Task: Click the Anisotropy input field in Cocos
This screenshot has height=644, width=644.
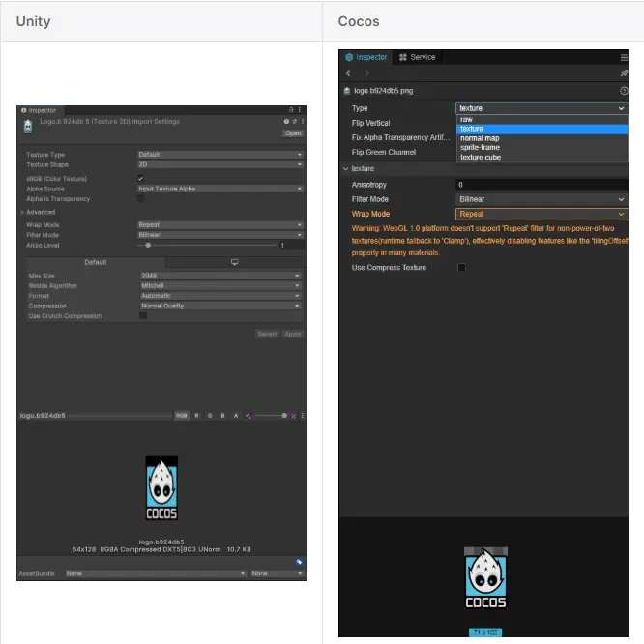Action: click(542, 185)
